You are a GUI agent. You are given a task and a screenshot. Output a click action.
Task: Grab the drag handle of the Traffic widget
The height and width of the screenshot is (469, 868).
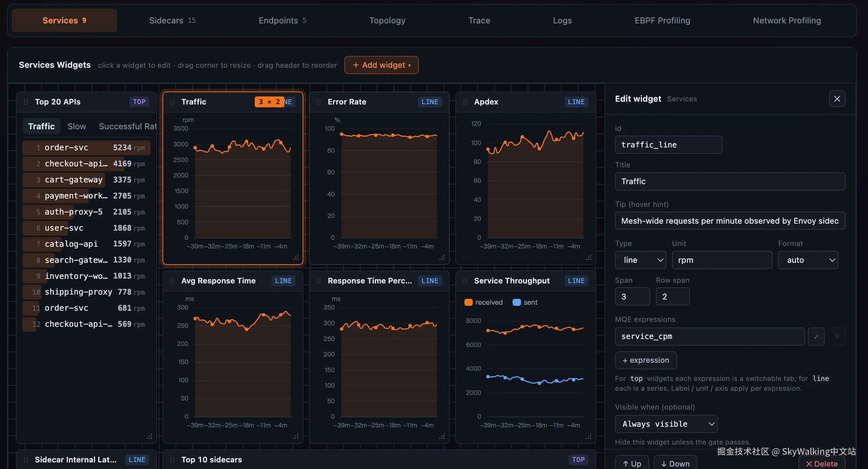(172, 102)
